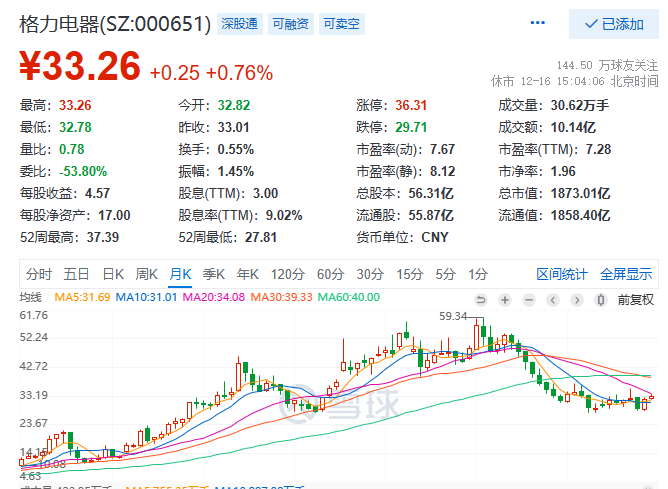Click the MA60:40.00 indicator label
The width and height of the screenshot is (668, 489).
click(349, 297)
